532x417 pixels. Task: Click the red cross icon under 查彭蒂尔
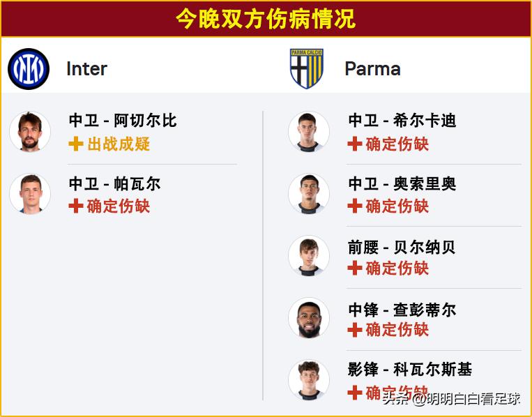point(355,330)
